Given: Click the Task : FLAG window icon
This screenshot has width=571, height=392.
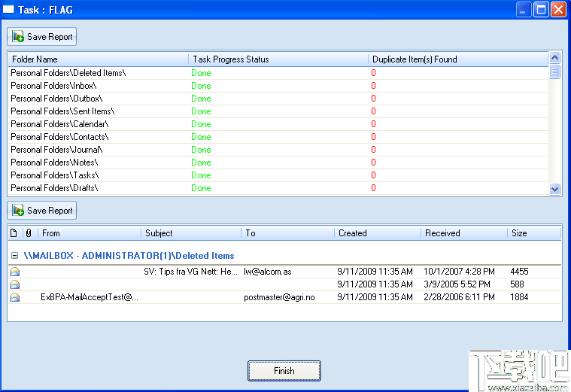Looking at the screenshot, I should (8, 10).
